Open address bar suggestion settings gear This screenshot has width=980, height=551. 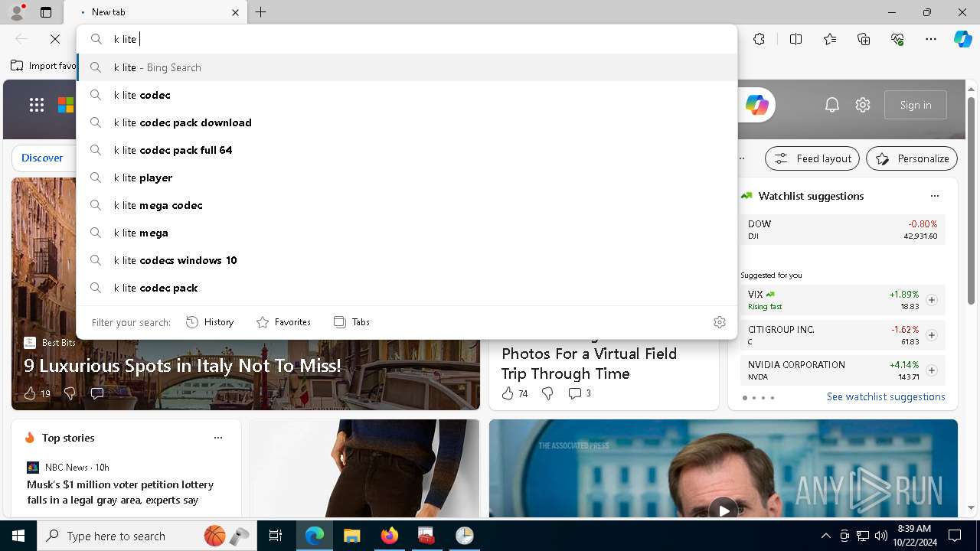pos(719,322)
